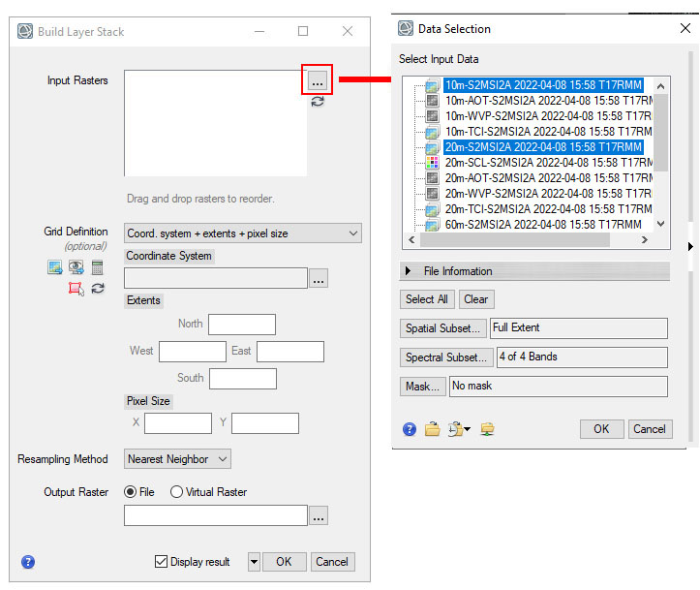Select the Virtual Raster radio button

click(x=176, y=492)
